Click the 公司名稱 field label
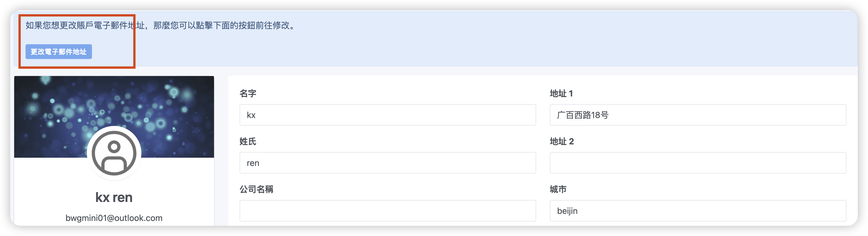868x236 pixels. [x=256, y=189]
